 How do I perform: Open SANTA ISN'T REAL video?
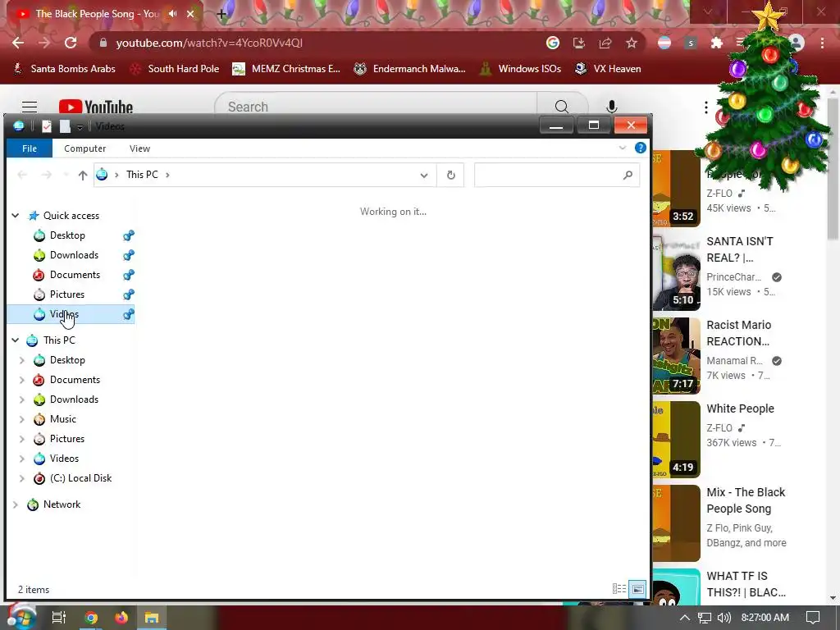click(x=740, y=249)
